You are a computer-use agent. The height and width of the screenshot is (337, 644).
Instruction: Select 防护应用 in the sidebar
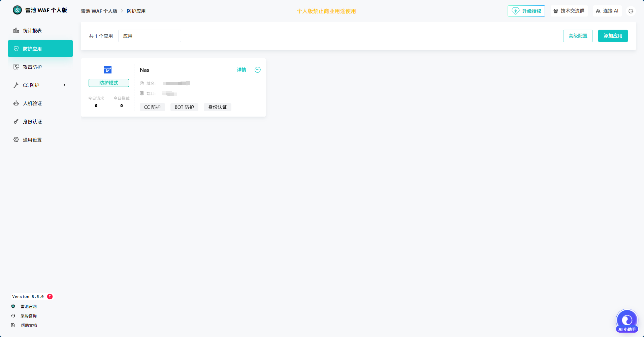click(40, 49)
